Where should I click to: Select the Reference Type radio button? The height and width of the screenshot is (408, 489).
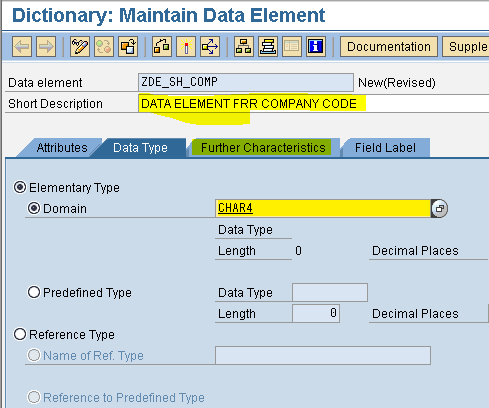(x=20, y=334)
